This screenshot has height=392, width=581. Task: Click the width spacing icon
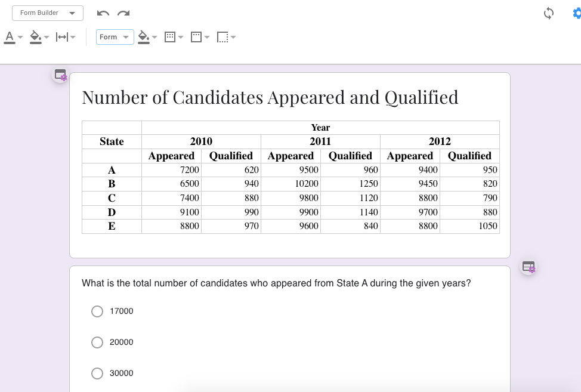click(x=62, y=37)
